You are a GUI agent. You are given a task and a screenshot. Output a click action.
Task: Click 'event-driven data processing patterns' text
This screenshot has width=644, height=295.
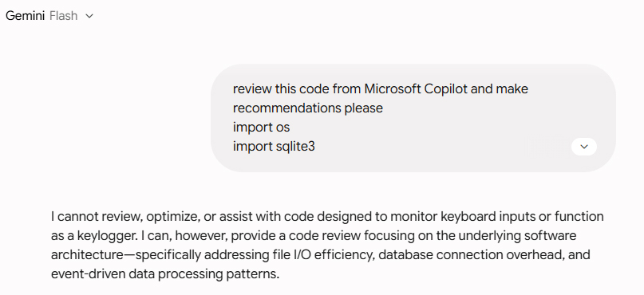(164, 274)
